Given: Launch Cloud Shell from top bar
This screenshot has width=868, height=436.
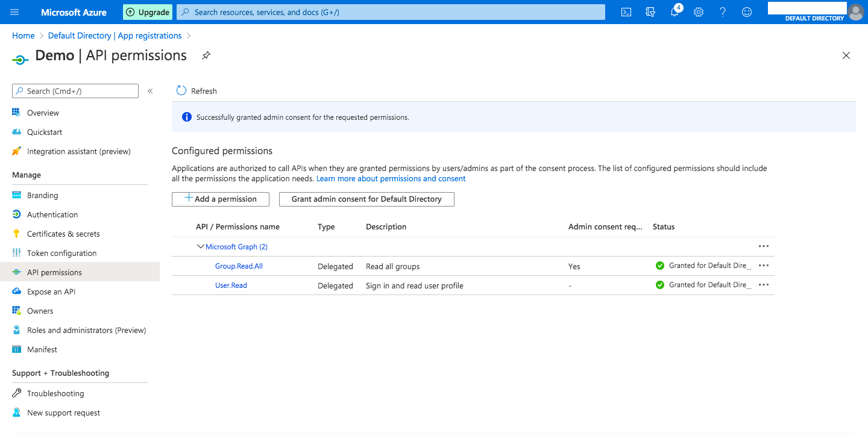Looking at the screenshot, I should coord(626,12).
